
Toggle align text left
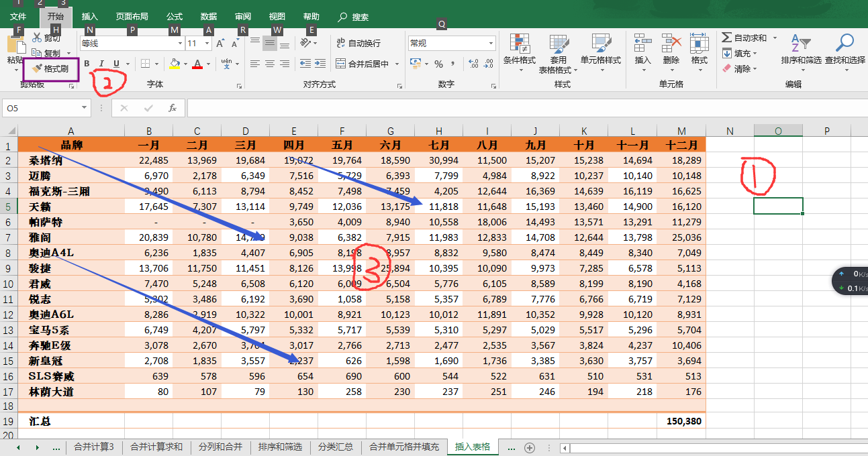tap(255, 64)
